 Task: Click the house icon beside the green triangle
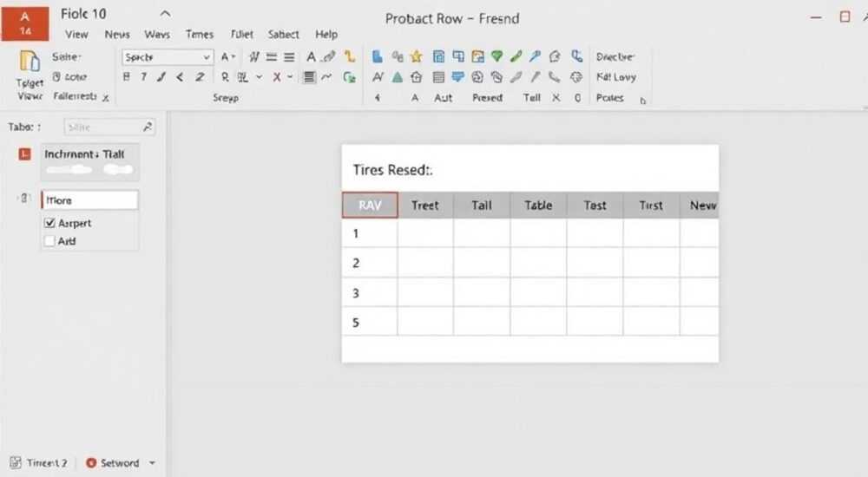[417, 77]
